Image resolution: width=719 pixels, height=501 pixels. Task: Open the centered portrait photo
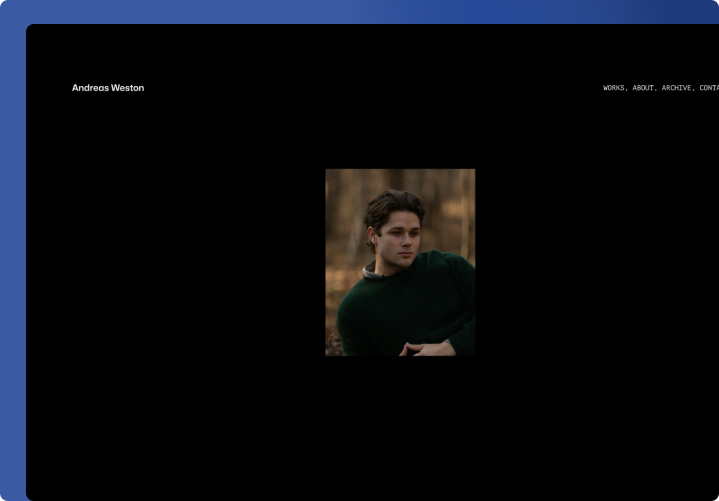[400, 262]
